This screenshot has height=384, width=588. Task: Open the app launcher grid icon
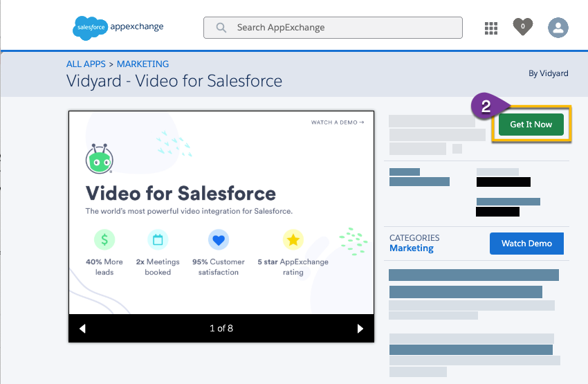tap(491, 28)
